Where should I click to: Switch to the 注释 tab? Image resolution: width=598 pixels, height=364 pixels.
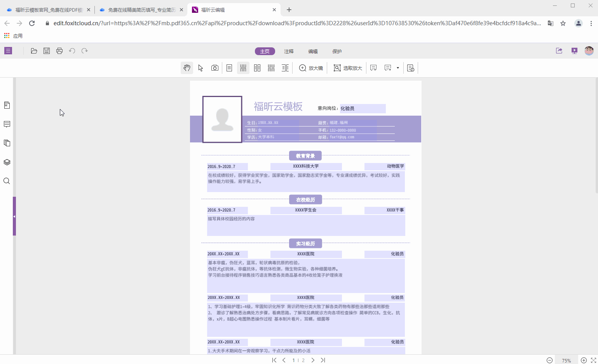point(288,51)
